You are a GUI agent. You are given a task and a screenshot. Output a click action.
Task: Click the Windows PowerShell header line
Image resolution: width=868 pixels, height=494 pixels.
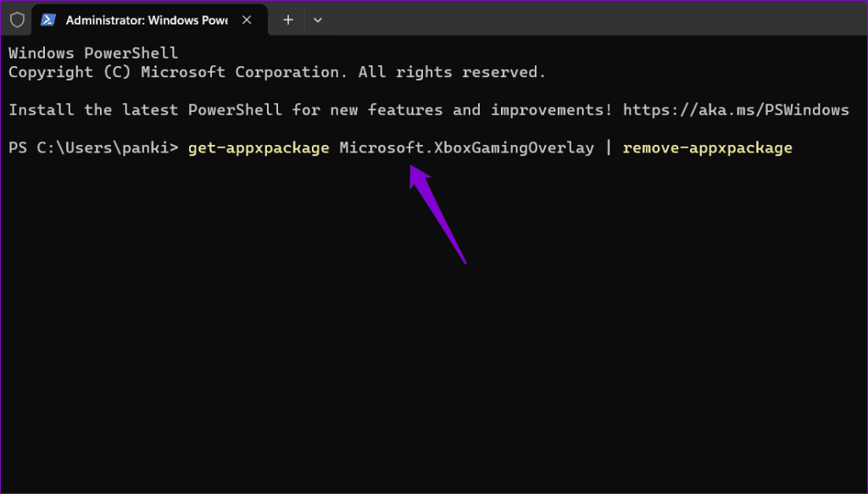(x=93, y=53)
